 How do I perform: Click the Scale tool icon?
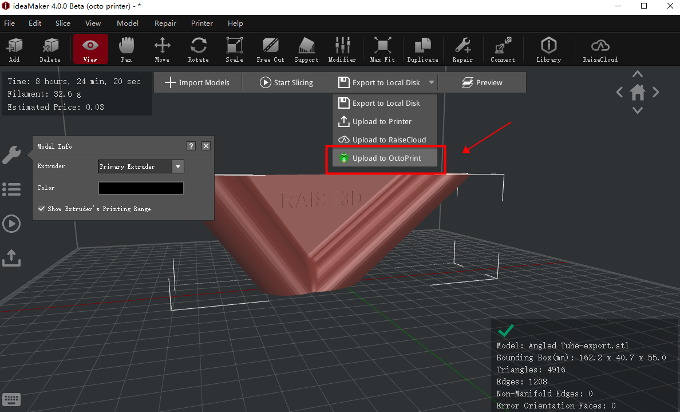point(234,48)
